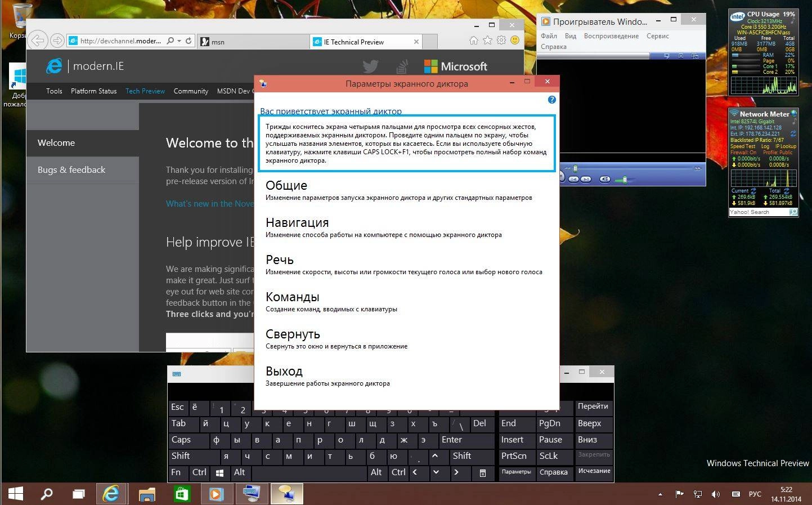Switch to the msn tab in IE
This screenshot has width=812, height=505.
[x=253, y=42]
